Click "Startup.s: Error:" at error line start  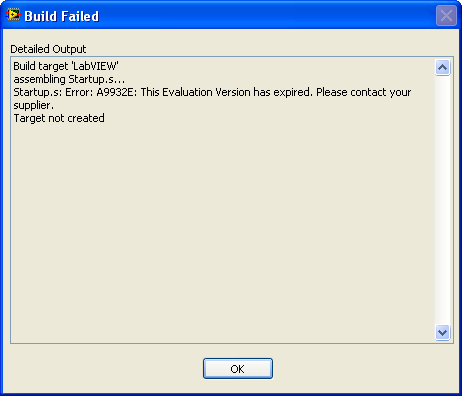(x=53, y=92)
